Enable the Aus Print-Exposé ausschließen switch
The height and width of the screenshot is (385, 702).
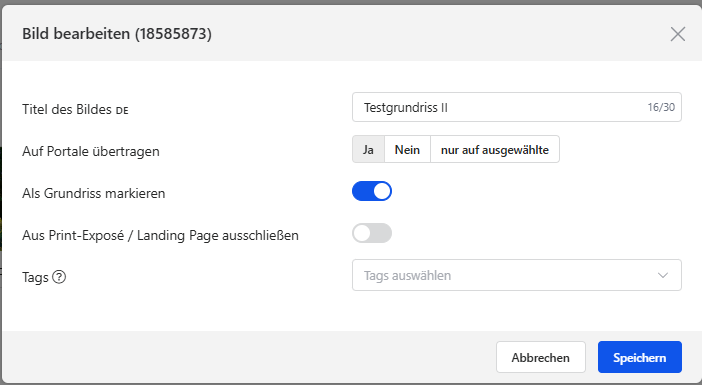pos(372,233)
